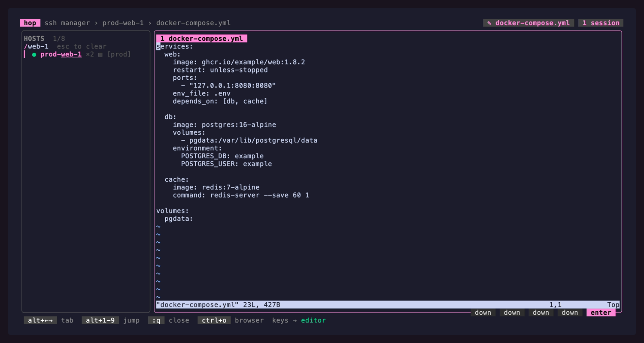Click the pink hop logo badge
Image resolution: width=644 pixels, height=343 pixels.
pyautogui.click(x=30, y=23)
